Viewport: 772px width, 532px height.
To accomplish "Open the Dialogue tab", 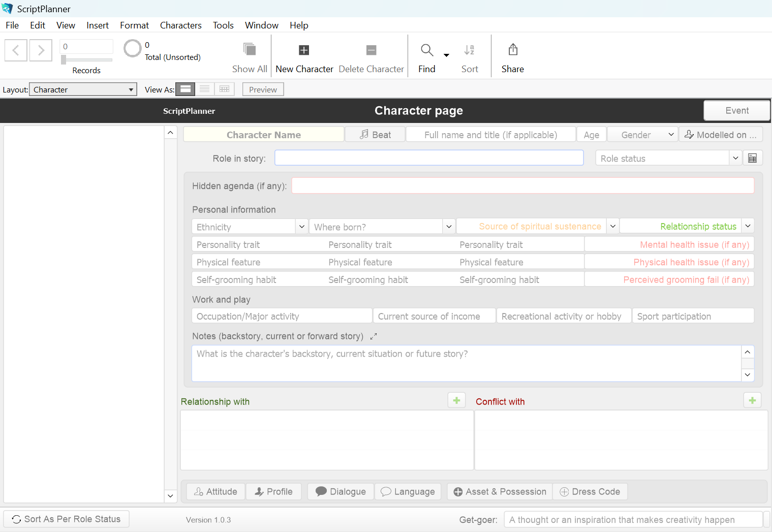I will [341, 491].
